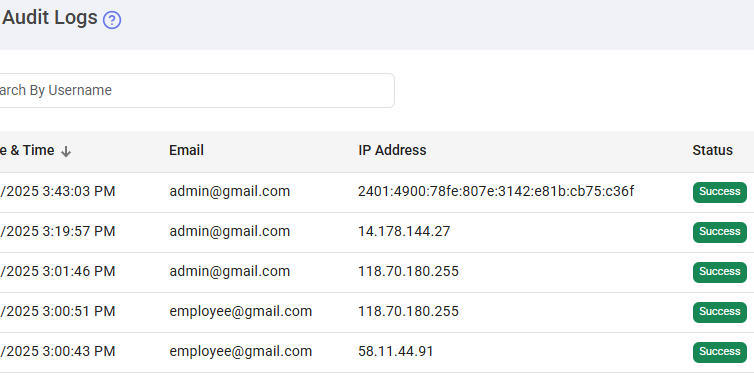The width and height of the screenshot is (754, 382).
Task: Select the IP 14.178.144.27 cell
Action: (404, 231)
